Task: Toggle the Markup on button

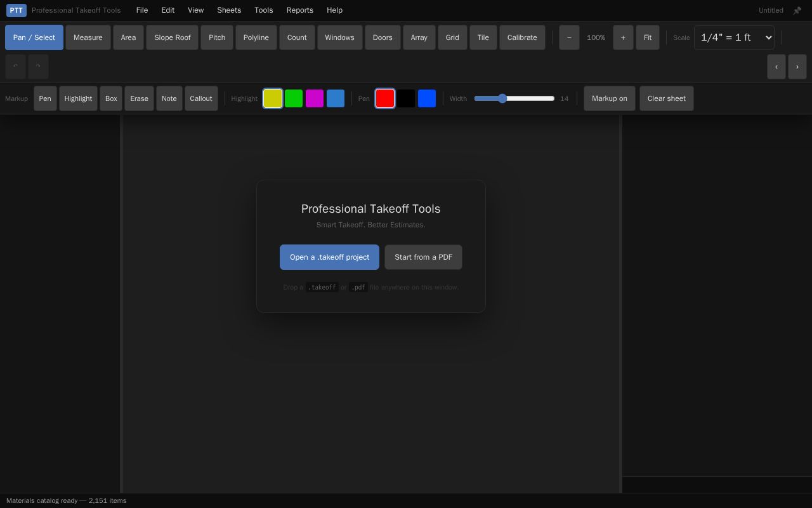Action: tap(610, 98)
